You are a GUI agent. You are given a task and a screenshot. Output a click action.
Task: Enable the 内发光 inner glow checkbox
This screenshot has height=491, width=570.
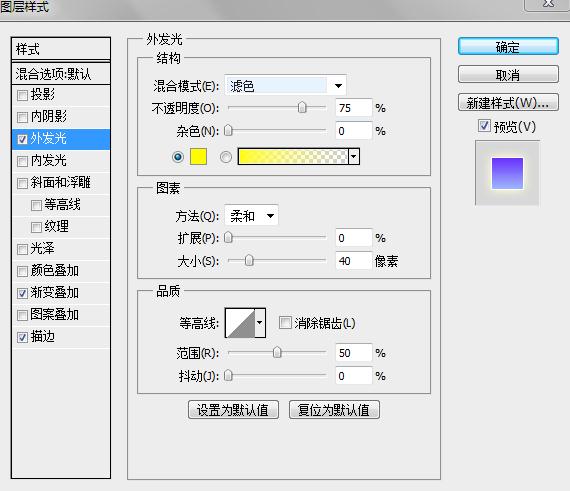click(23, 161)
